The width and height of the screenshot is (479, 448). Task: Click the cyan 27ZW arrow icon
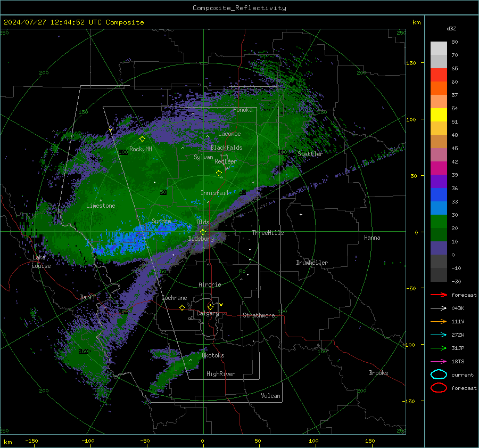coord(439,335)
